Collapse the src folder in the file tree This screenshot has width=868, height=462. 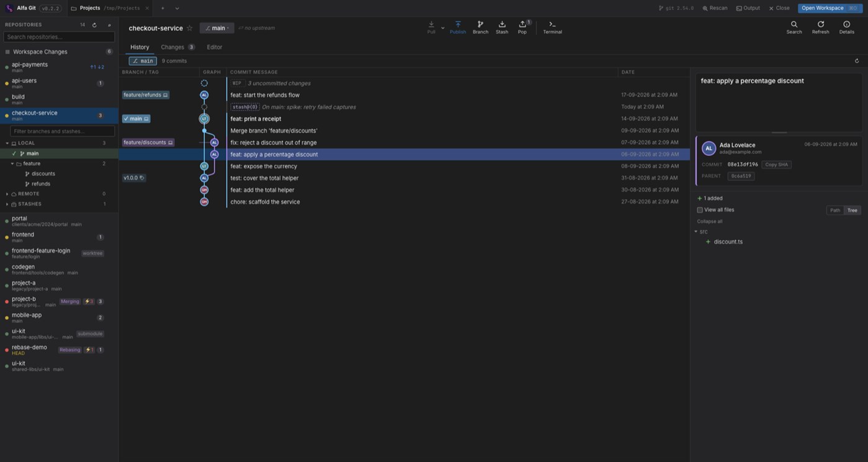(696, 232)
